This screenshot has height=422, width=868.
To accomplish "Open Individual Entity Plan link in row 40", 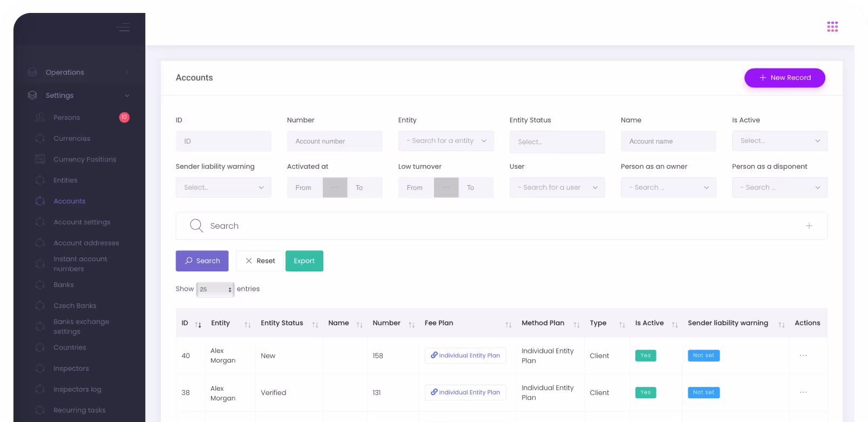I will tap(465, 356).
